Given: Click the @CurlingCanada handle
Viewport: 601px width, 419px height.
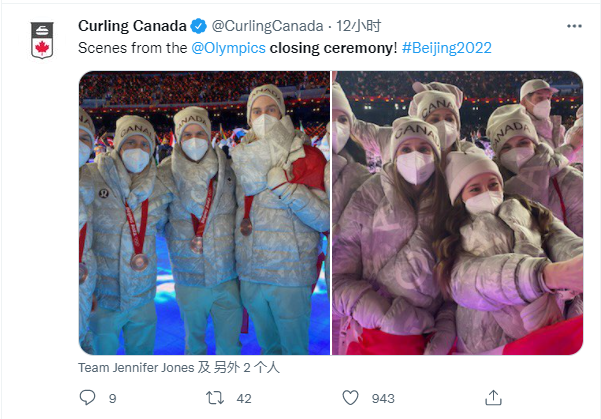Looking at the screenshot, I should tap(266, 26).
